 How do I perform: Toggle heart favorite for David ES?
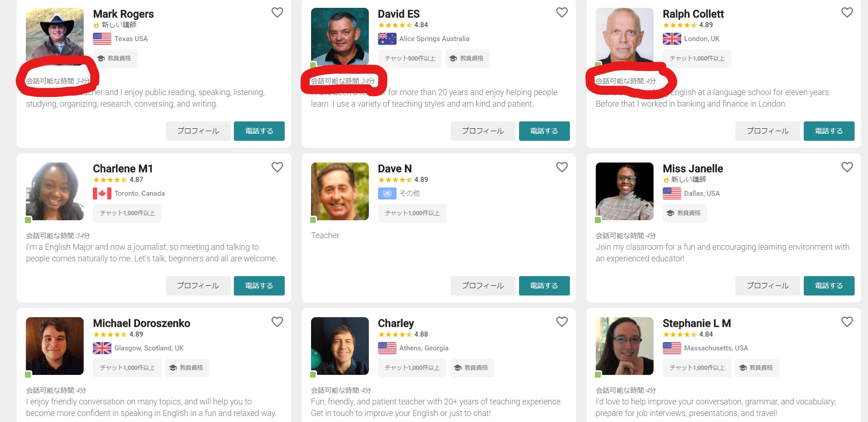(x=562, y=12)
